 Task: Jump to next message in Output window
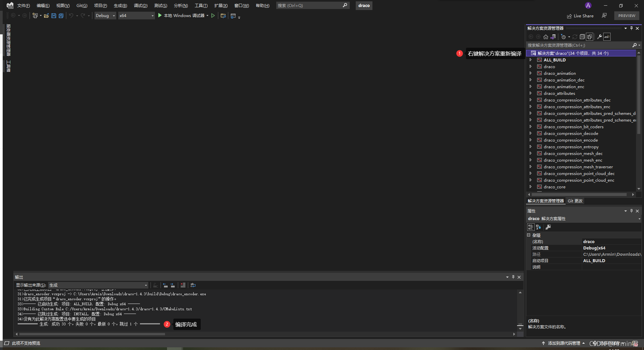[x=172, y=285]
